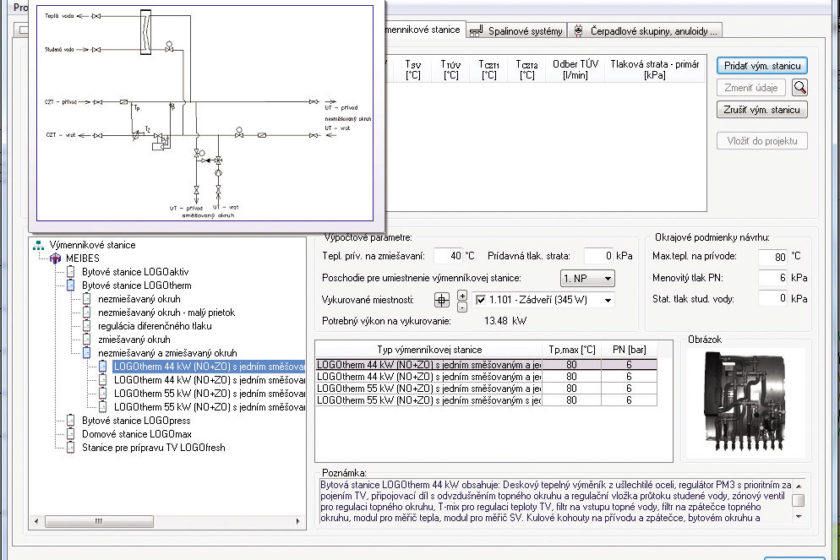Switch to the Spalinové systémy tab
The width and height of the screenshot is (840, 560).
click(525, 32)
